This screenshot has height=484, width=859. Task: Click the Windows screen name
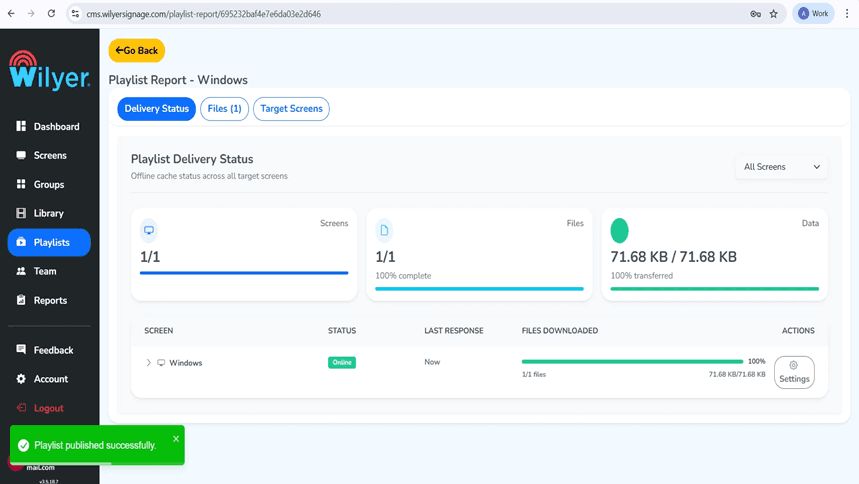pyautogui.click(x=186, y=363)
